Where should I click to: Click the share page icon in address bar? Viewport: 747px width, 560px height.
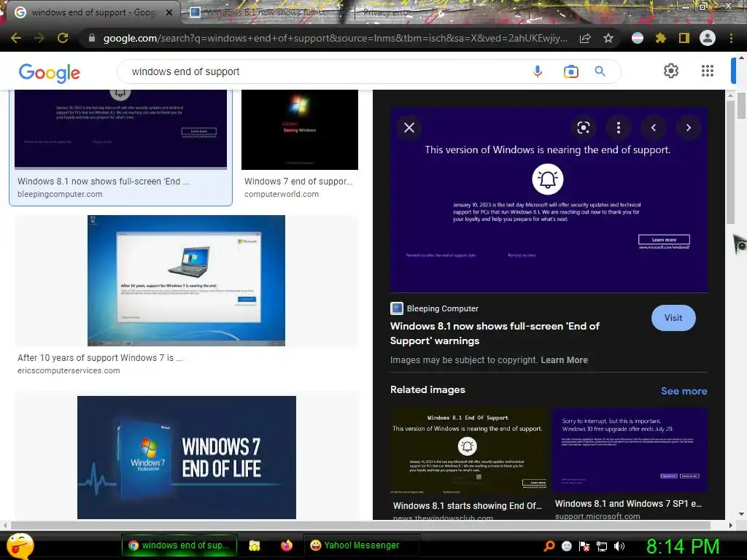[585, 38]
